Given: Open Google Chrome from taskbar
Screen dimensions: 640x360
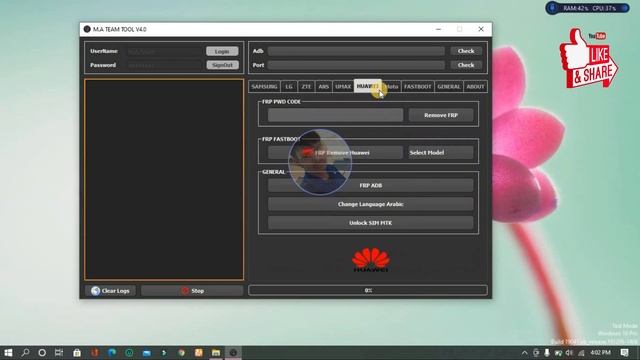Looking at the screenshot, I should [x=181, y=353].
